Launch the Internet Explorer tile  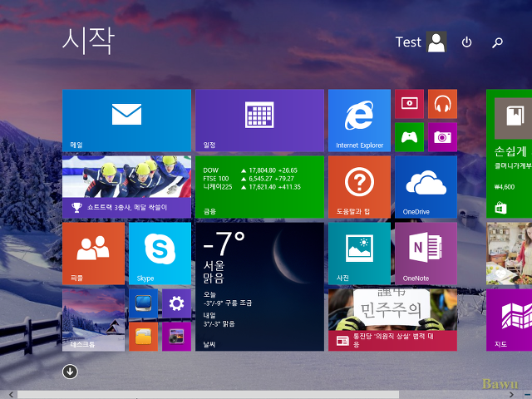pyautogui.click(x=359, y=121)
